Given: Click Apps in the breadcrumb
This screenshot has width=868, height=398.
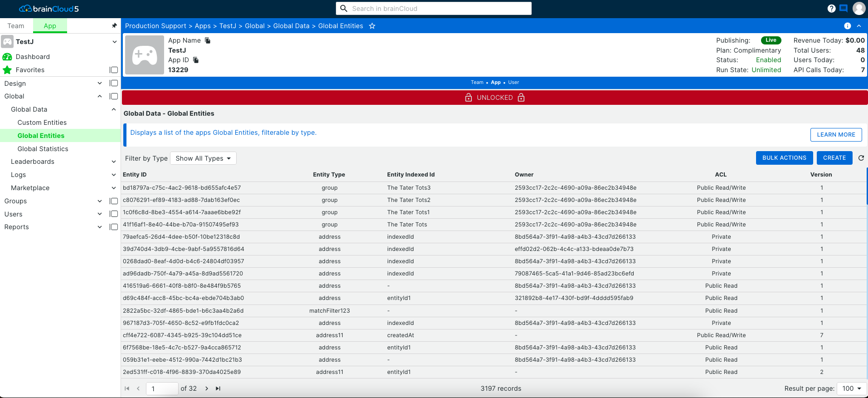Looking at the screenshot, I should tap(203, 26).
